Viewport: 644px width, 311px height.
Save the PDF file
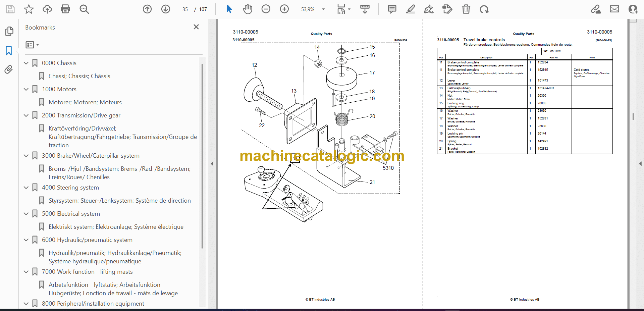pos(10,9)
